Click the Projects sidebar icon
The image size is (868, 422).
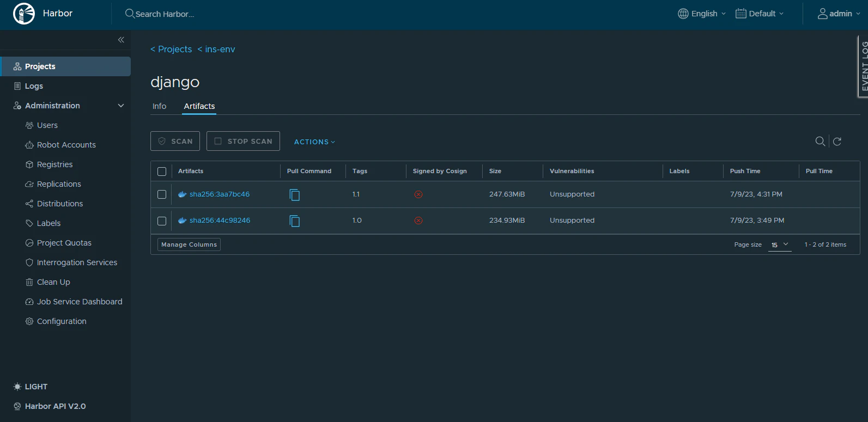[x=17, y=66]
